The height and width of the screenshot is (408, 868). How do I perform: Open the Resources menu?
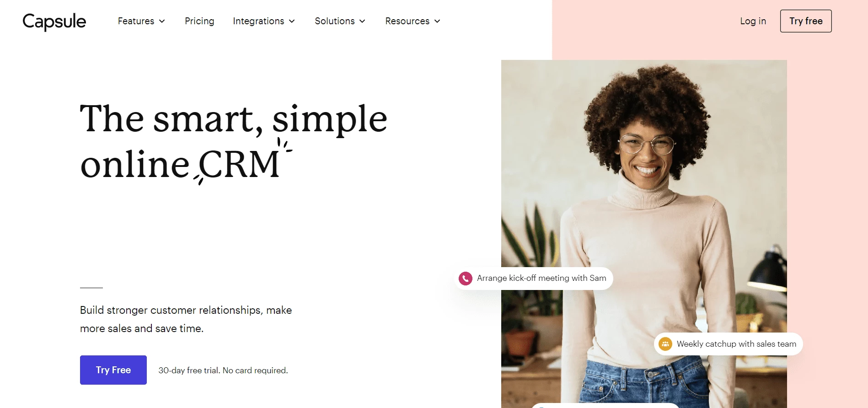point(413,21)
